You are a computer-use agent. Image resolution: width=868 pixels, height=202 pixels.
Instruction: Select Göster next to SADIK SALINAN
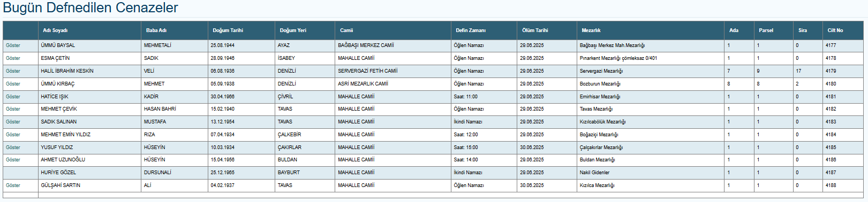point(13,122)
